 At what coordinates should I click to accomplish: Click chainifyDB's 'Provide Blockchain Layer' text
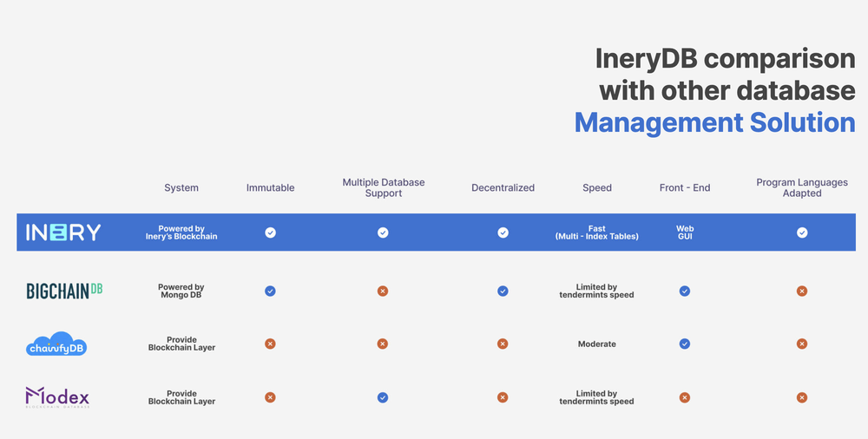click(x=181, y=344)
